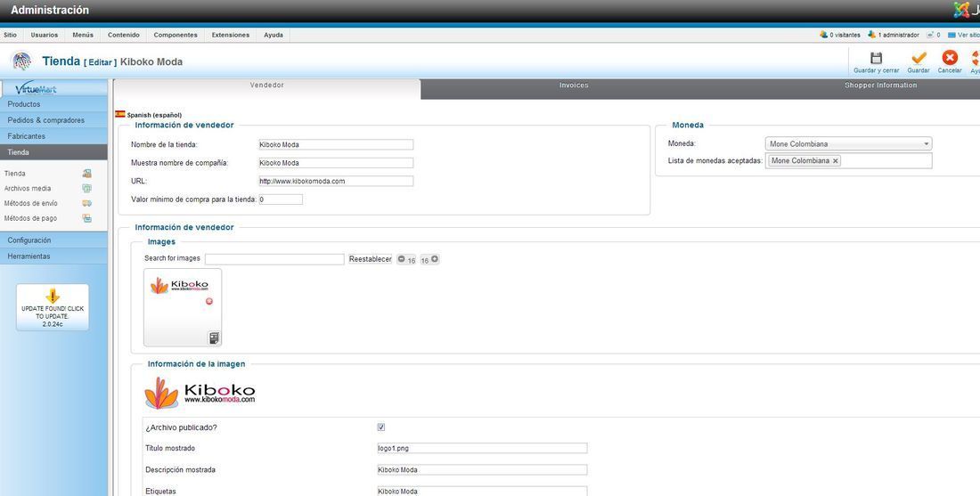The image size is (980, 496).
Task: Click the Archivos media icon
Action: [87, 189]
